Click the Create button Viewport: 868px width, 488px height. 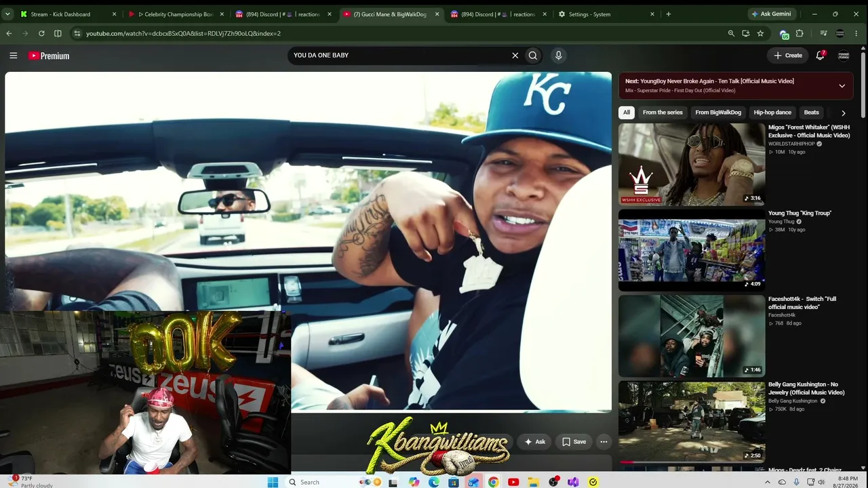pyautogui.click(x=788, y=56)
